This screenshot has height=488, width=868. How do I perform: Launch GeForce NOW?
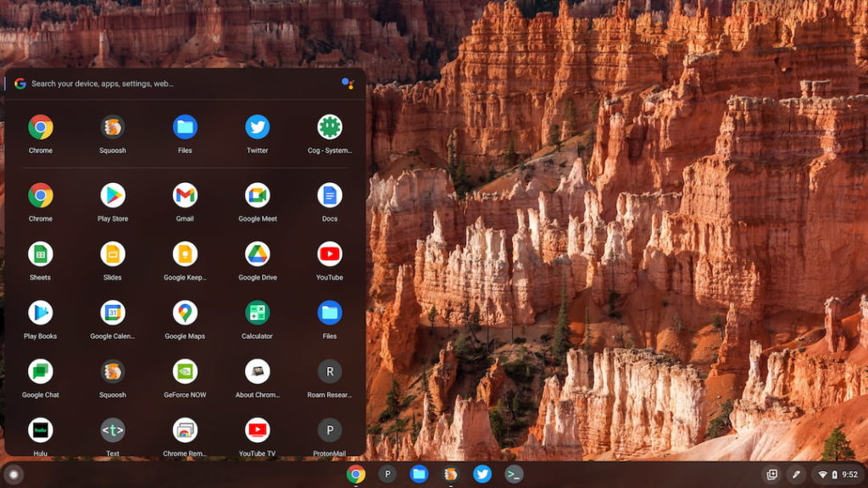coord(185,371)
